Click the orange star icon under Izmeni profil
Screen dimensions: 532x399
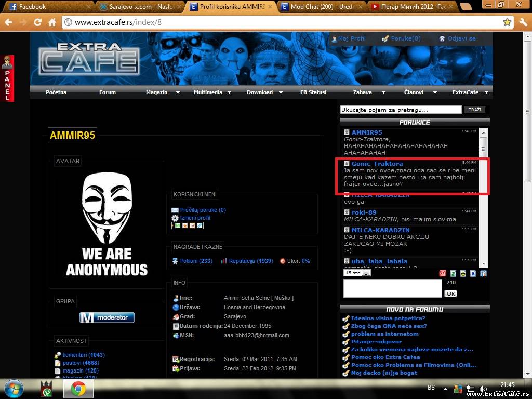point(185,225)
